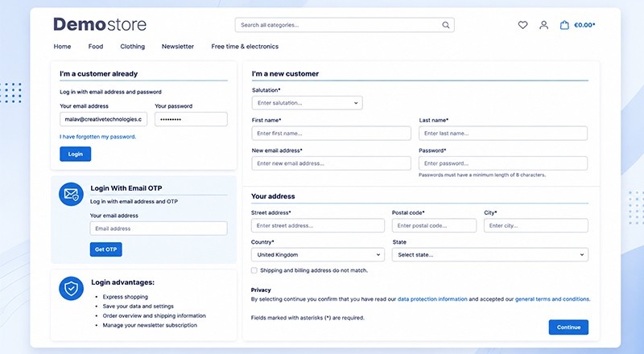Click 'Log in with email address and OTP'
The width and height of the screenshot is (644, 354).
pyautogui.click(x=134, y=201)
